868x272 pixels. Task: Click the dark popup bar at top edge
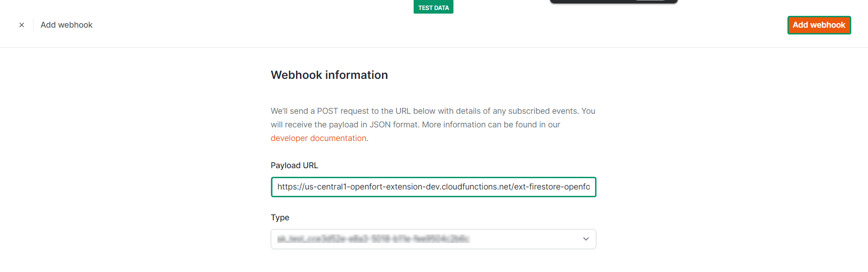(588, 1)
